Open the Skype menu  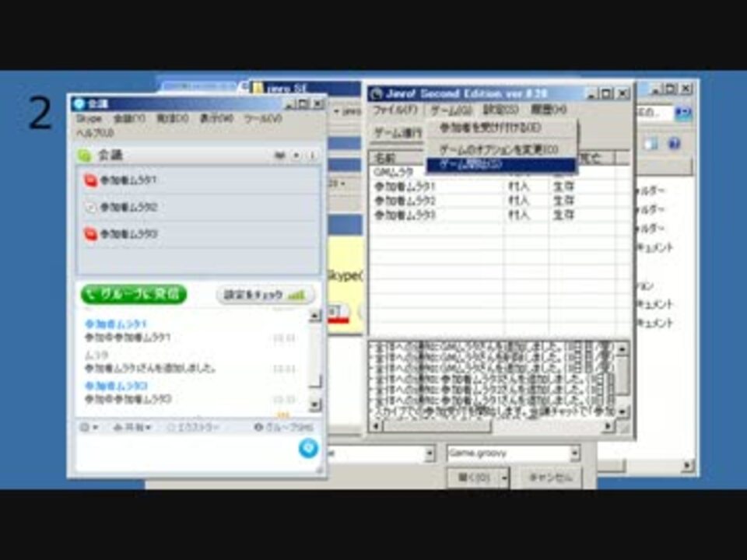(89, 118)
